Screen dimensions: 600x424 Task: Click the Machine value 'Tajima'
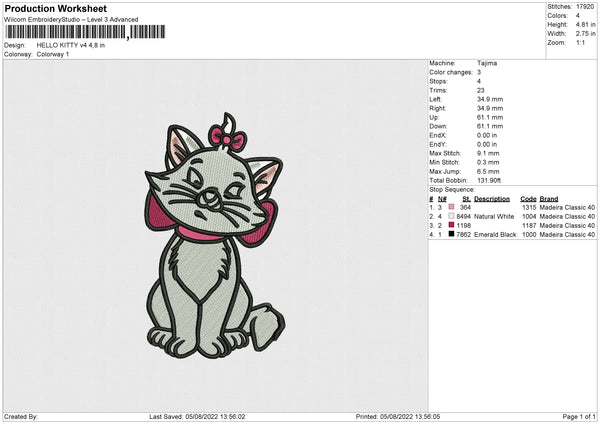[x=487, y=63]
